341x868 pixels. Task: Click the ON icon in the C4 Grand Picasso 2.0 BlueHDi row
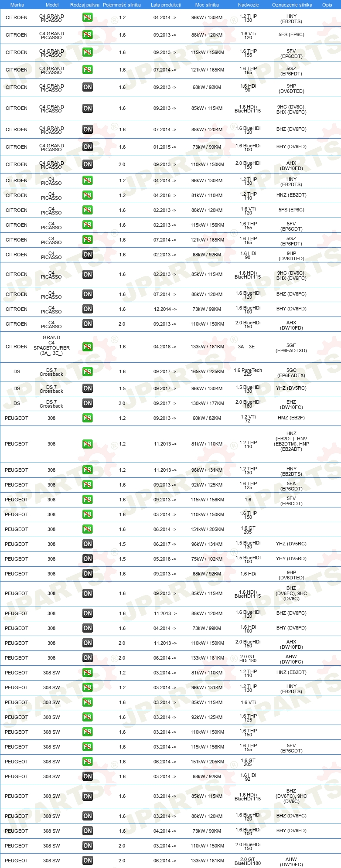pos(88,164)
